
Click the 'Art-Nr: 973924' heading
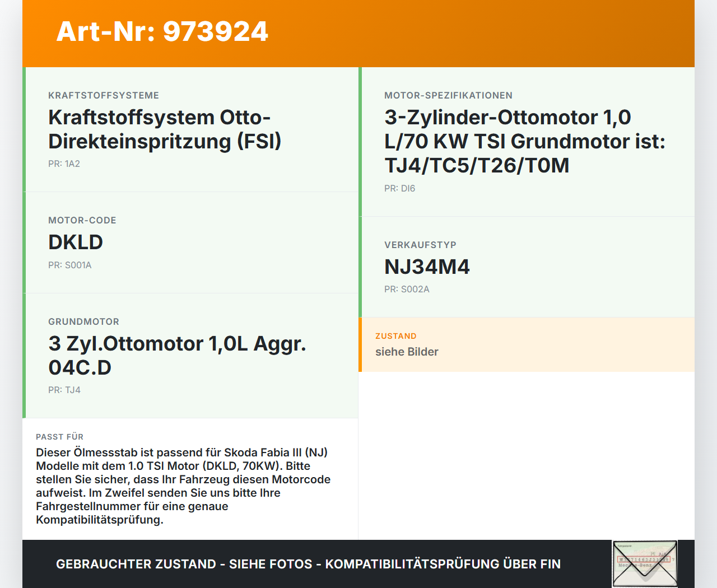[x=162, y=31]
